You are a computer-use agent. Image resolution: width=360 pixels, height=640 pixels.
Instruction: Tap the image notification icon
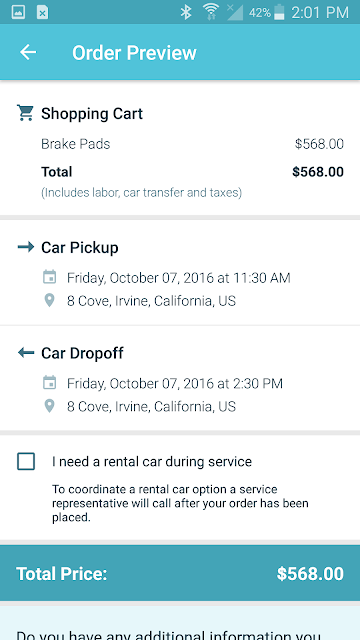pyautogui.click(x=18, y=12)
